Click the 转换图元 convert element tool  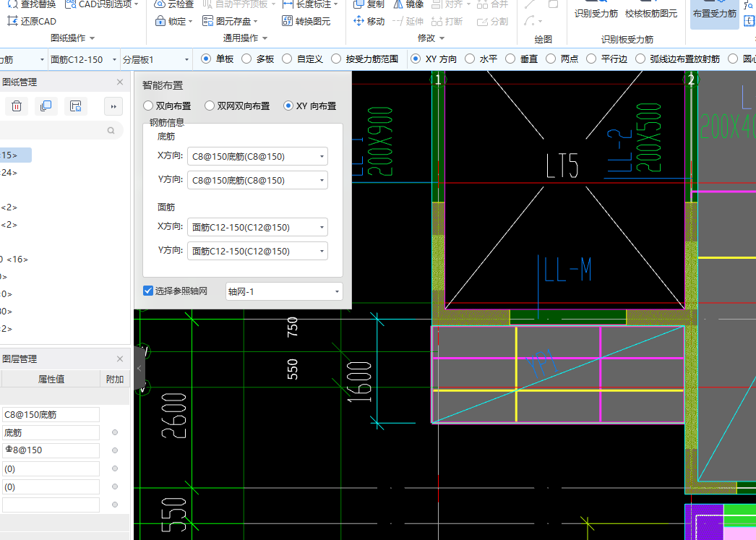coord(306,21)
